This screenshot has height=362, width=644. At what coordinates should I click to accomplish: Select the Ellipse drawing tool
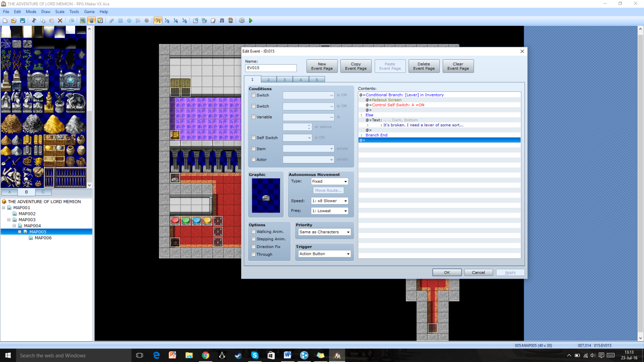pyautogui.click(x=129, y=20)
